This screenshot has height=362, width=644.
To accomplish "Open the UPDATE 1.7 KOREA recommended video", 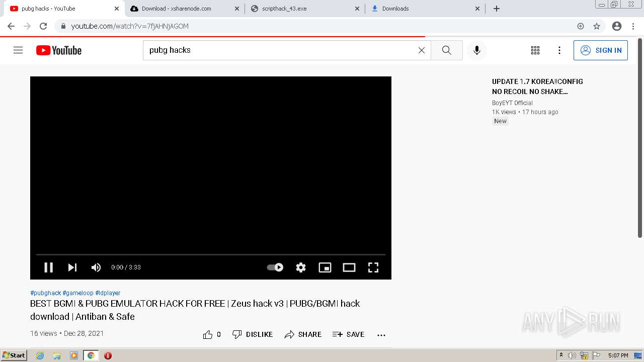I will 537,86.
